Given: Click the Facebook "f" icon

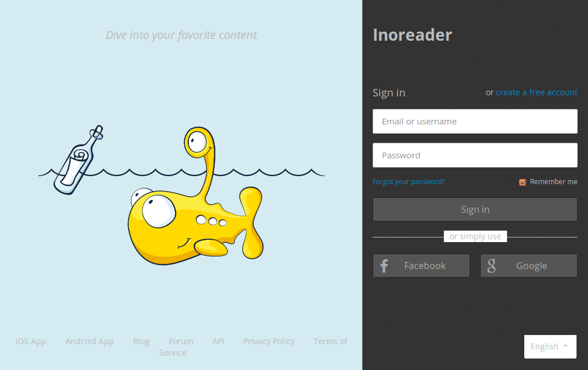Looking at the screenshot, I should 384,266.
